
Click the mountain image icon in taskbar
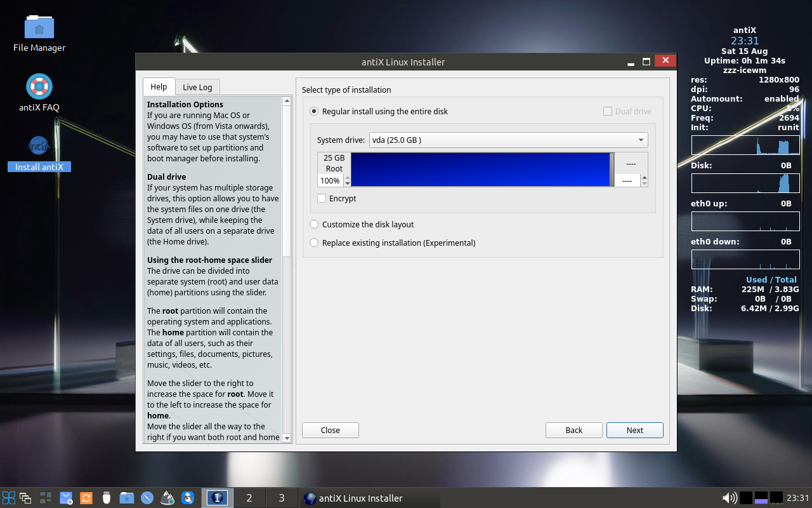[167, 498]
